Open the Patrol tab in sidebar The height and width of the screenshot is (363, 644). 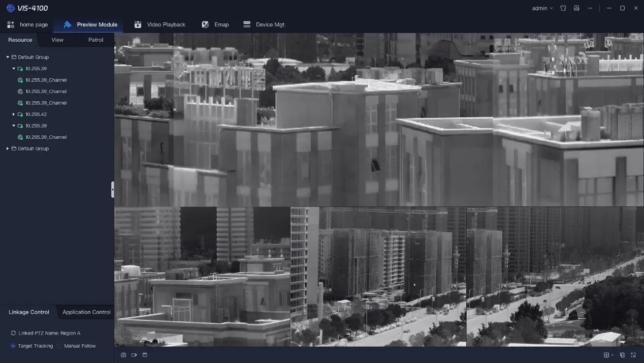95,40
